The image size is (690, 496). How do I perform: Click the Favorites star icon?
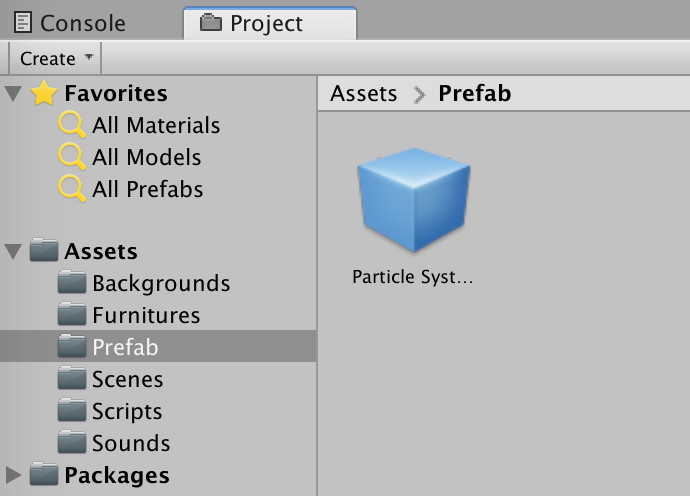44,93
